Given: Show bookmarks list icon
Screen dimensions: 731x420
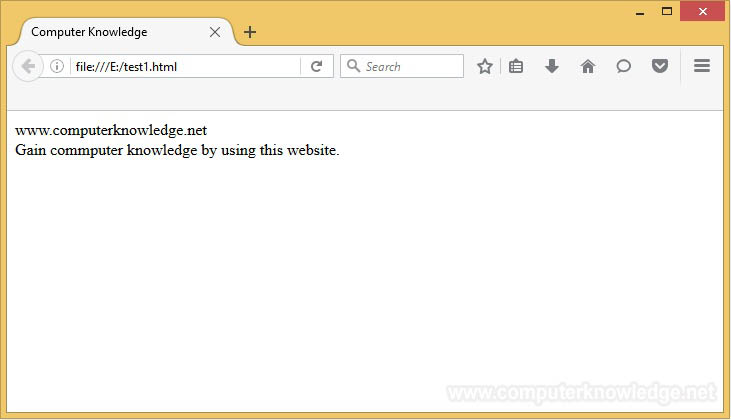Looking at the screenshot, I should click(516, 66).
